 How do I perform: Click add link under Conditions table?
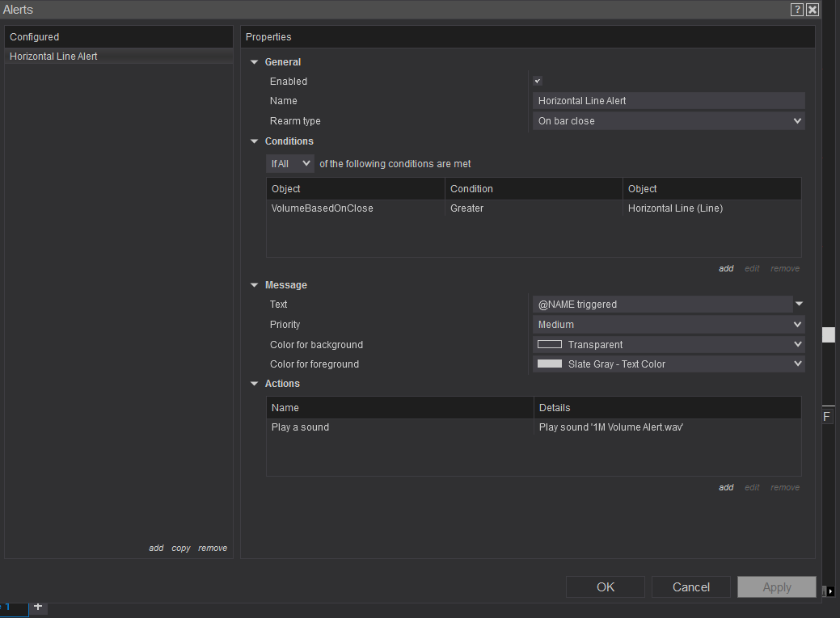(x=726, y=269)
